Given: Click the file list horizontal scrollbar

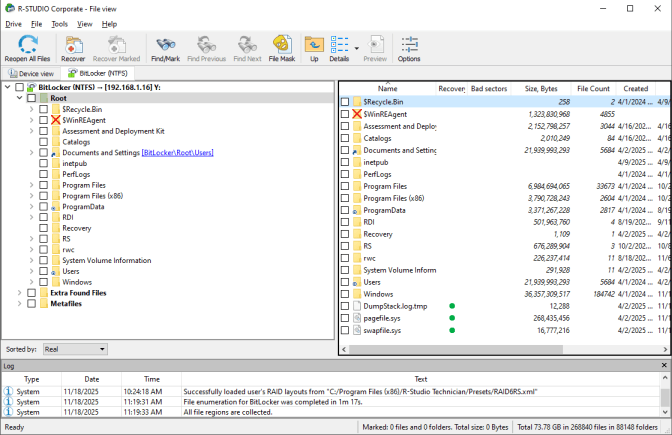Looking at the screenshot, I should pyautogui.click(x=456, y=349).
